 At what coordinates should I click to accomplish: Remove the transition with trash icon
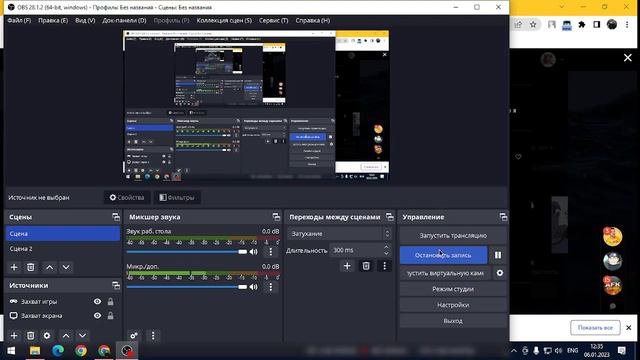(366, 266)
